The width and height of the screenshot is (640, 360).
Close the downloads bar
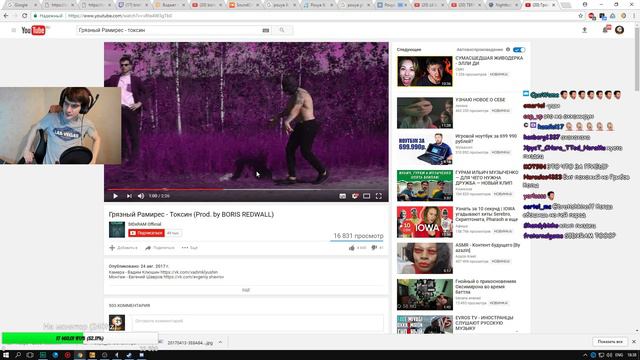point(633,342)
